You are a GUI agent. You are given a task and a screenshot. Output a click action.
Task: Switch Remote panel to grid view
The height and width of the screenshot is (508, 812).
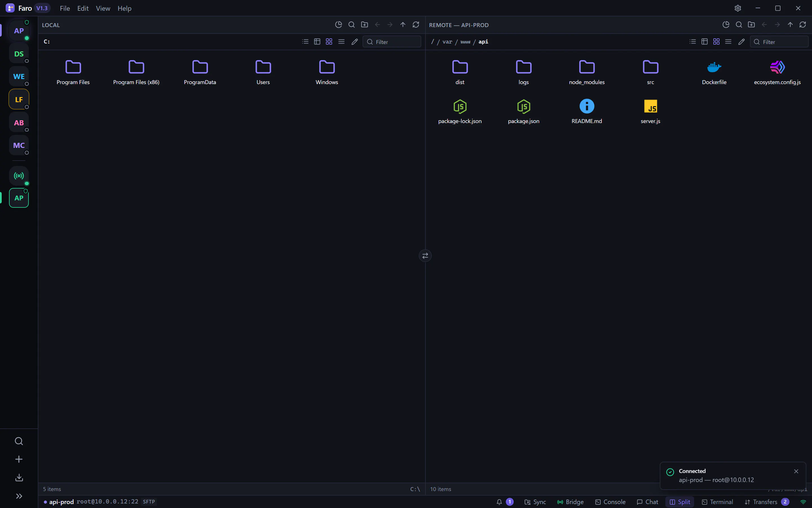(716, 42)
